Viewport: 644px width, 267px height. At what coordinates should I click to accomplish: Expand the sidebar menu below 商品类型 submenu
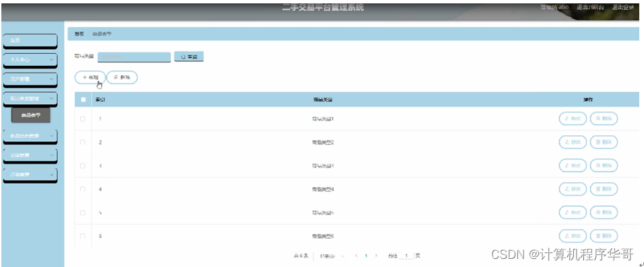click(30, 136)
